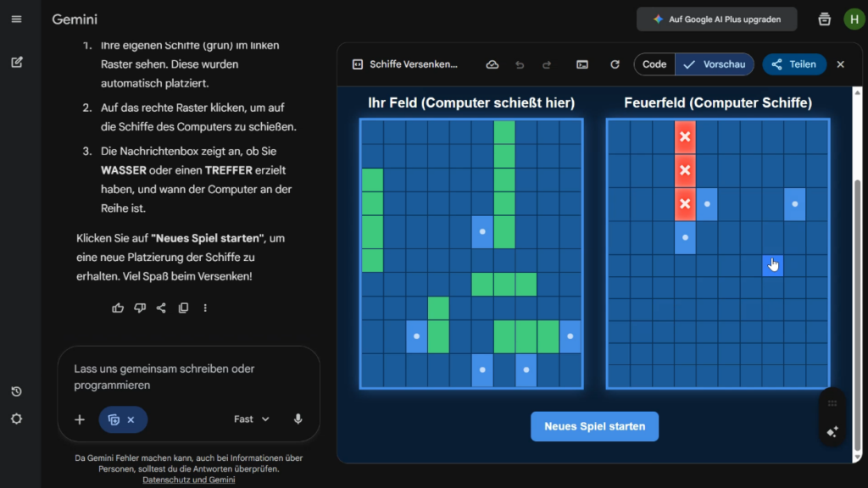
Task: Reload the canvas preview with refresh icon
Action: (615, 64)
